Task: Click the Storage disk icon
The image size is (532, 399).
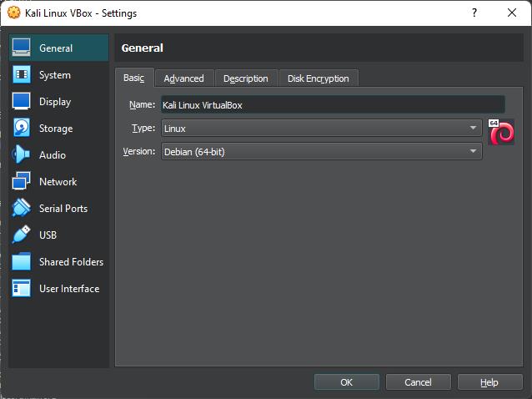Action: 22,128
